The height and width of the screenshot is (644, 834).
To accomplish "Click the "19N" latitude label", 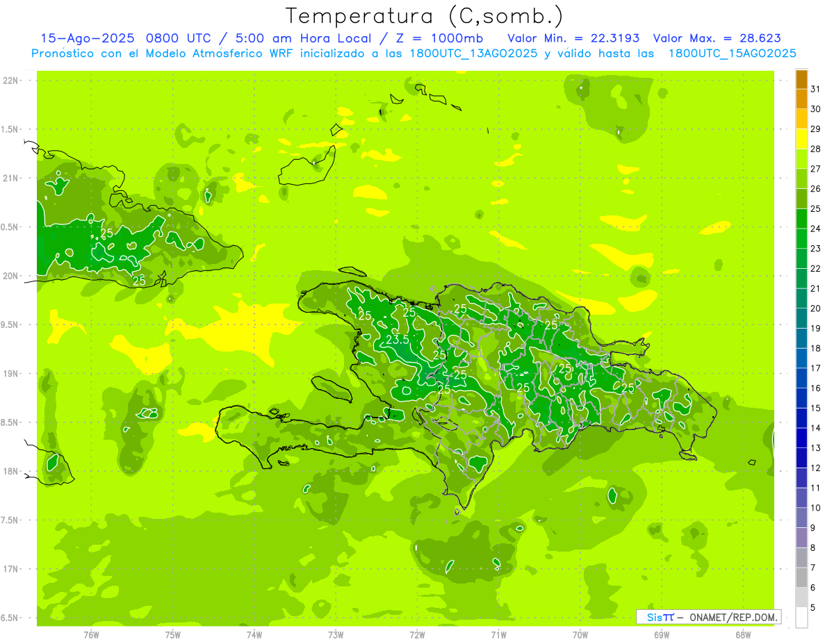I will pos(10,374).
